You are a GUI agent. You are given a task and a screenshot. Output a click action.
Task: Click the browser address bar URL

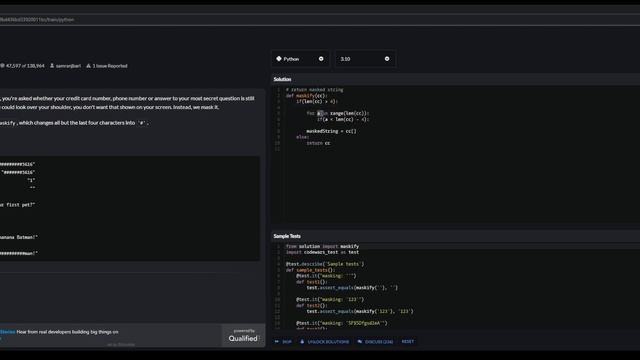click(x=37, y=20)
